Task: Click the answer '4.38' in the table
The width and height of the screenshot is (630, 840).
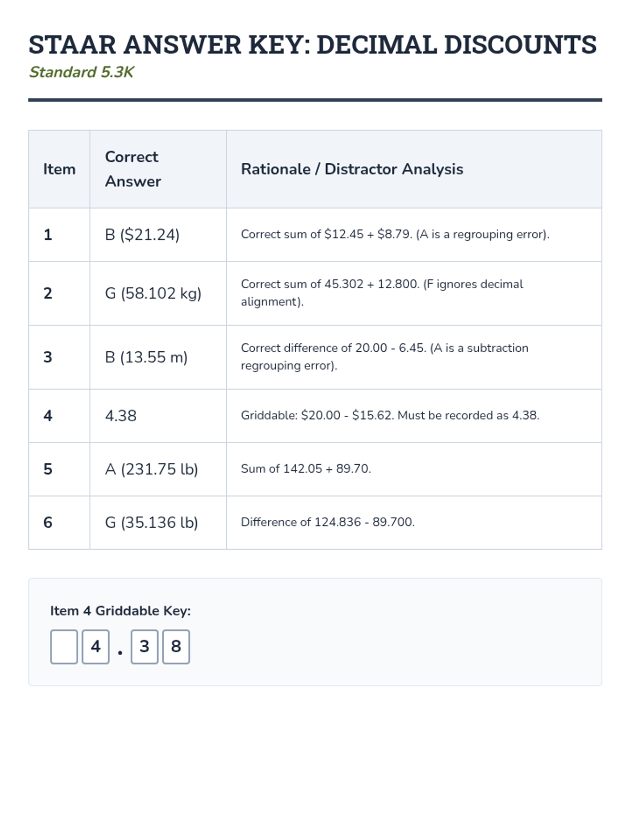Action: (121, 416)
